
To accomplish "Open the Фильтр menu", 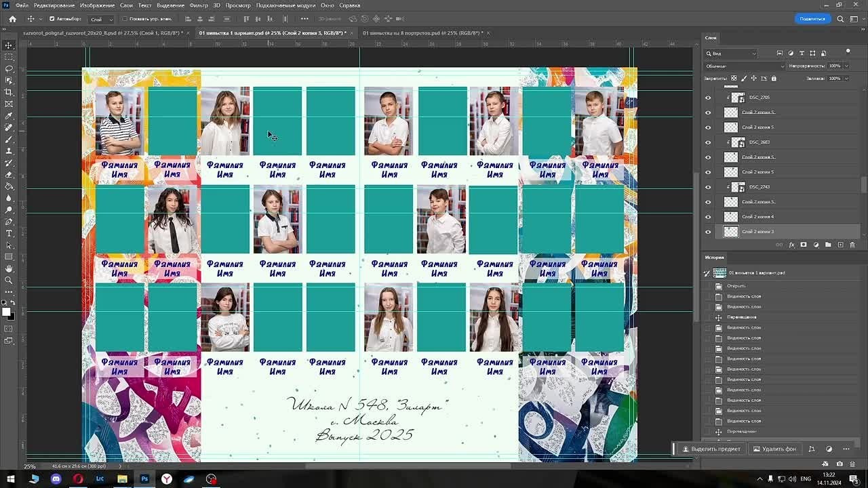I will click(199, 5).
